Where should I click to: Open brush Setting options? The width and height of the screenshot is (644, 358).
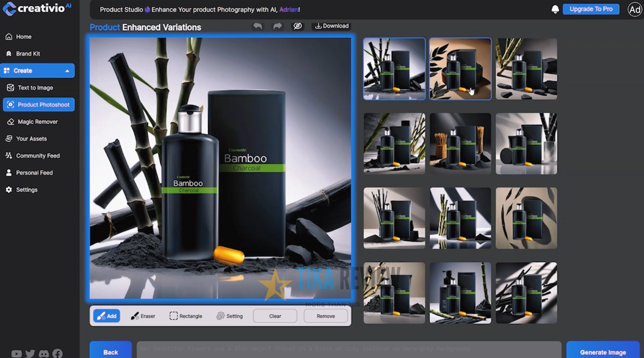coord(229,316)
